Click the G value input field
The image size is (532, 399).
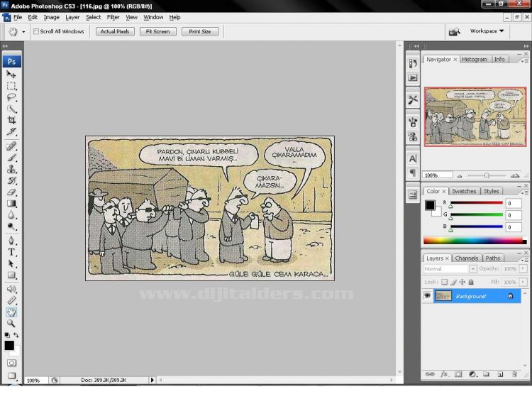[513, 215]
